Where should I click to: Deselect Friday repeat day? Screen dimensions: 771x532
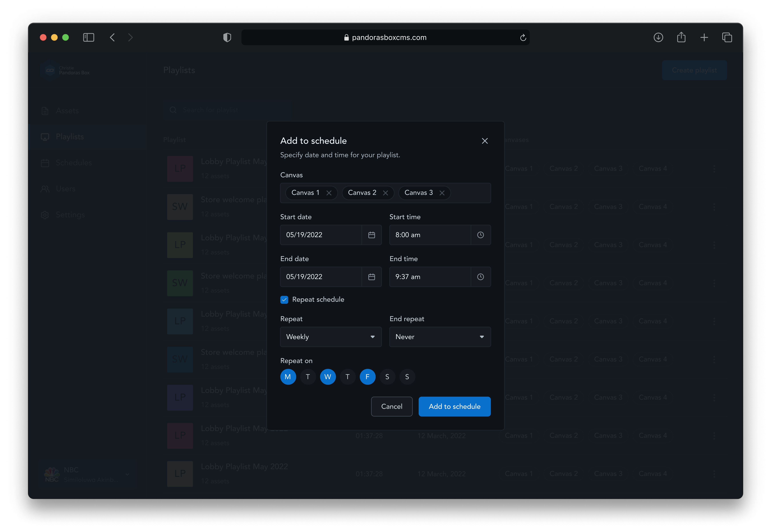367,377
